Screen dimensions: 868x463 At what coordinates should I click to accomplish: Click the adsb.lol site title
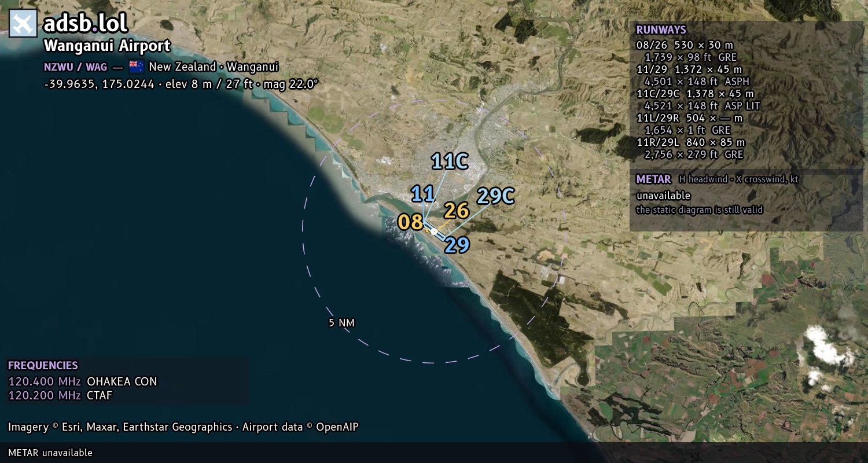(86, 23)
